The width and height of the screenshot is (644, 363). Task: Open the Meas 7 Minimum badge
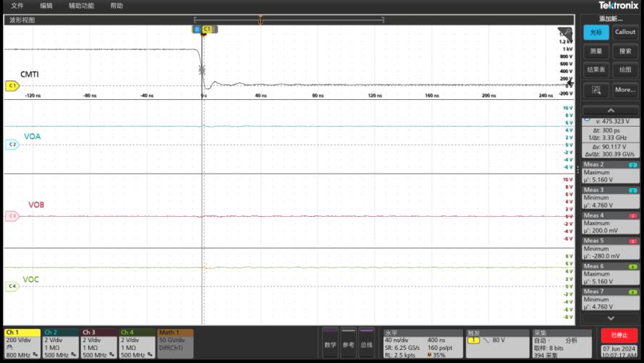click(x=610, y=299)
